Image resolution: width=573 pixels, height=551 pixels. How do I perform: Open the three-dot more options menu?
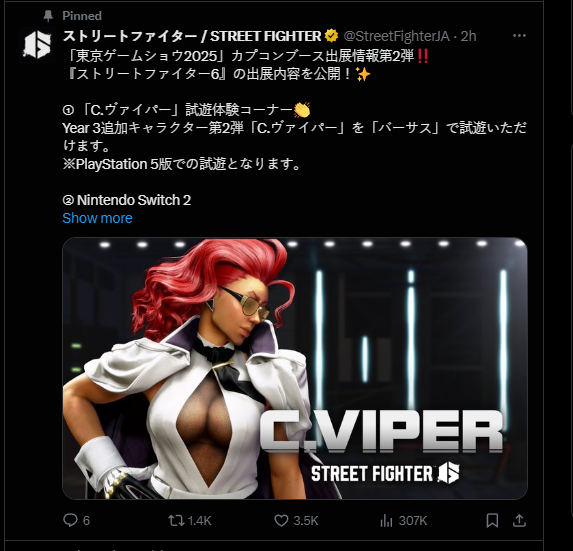point(519,35)
